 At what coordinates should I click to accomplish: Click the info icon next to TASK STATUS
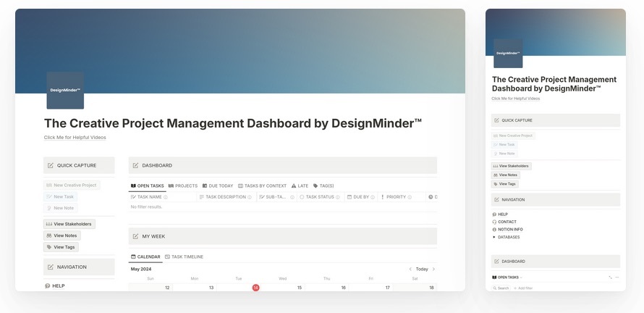(338, 197)
